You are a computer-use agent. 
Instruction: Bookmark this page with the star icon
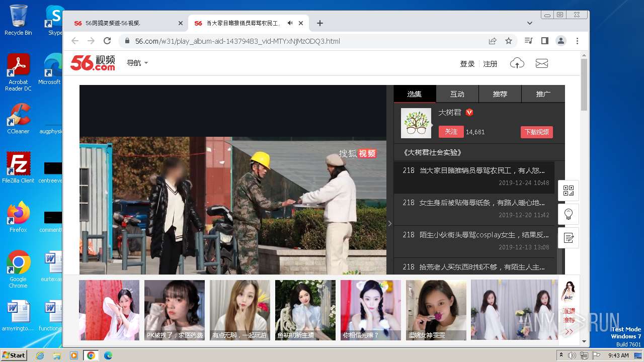(x=509, y=41)
